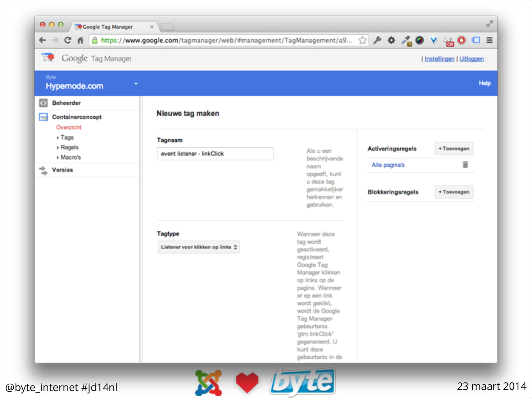Open Containerconcept in the sidebar
The image size is (532, 399).
click(77, 117)
